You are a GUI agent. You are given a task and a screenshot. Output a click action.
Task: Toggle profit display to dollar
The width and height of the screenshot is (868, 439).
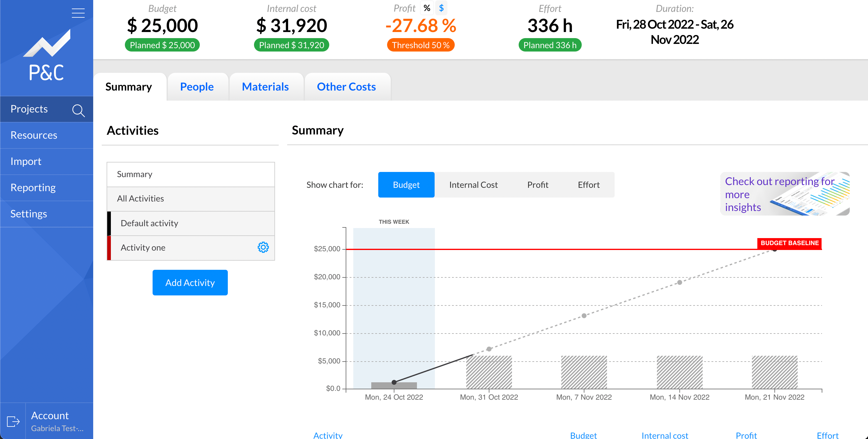(441, 8)
